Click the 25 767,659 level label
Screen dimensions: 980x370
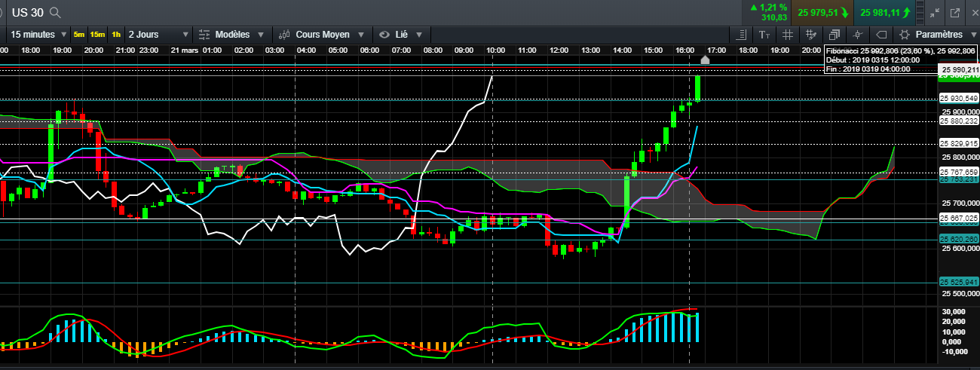(x=958, y=172)
